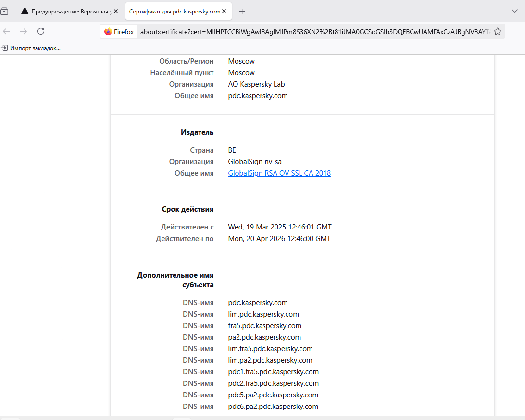Go back with the back arrow
The image size is (525, 420).
tap(6, 31)
